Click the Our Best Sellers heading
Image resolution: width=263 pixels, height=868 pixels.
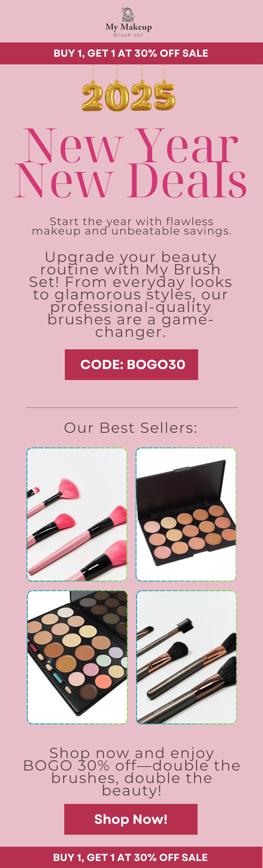coord(131,428)
